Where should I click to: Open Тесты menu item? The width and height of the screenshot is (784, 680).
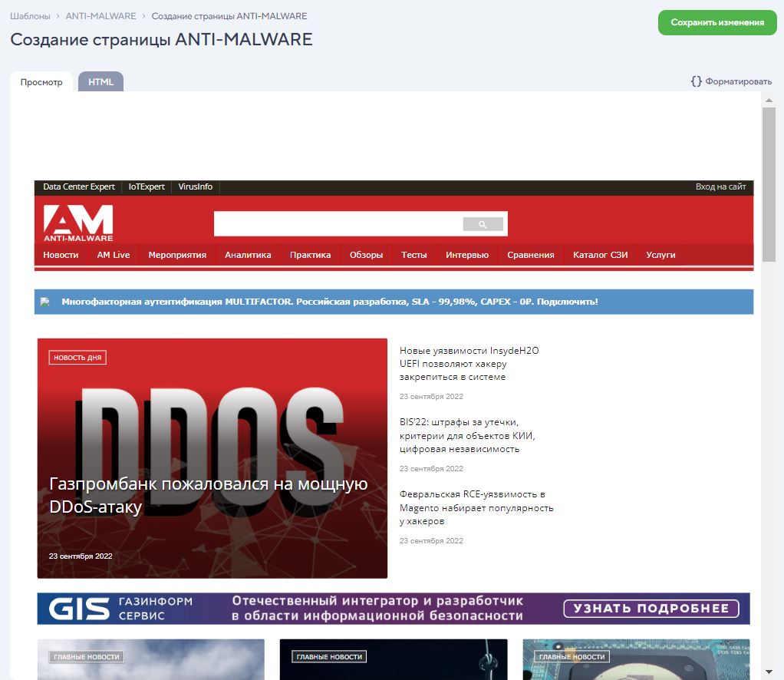point(414,255)
